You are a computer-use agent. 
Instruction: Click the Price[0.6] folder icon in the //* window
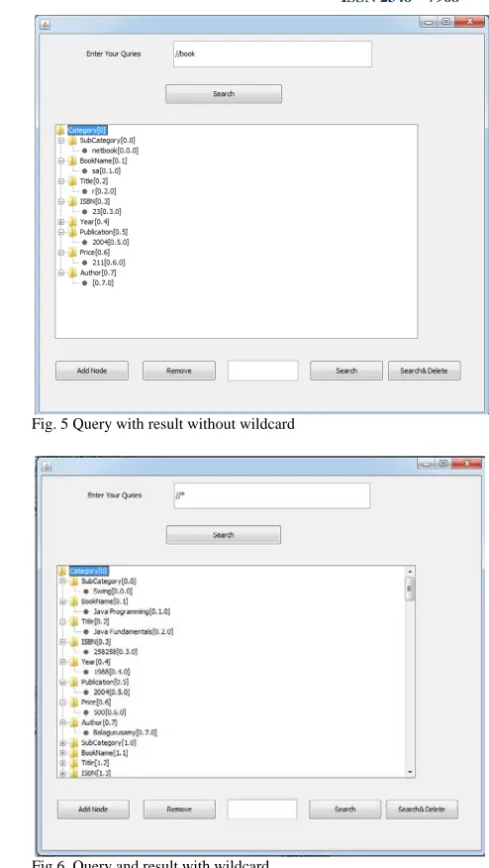(x=74, y=702)
